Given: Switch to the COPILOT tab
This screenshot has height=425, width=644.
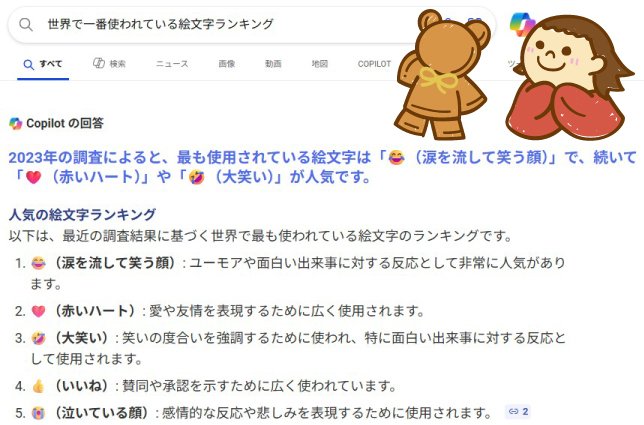Looking at the screenshot, I should click(x=374, y=64).
